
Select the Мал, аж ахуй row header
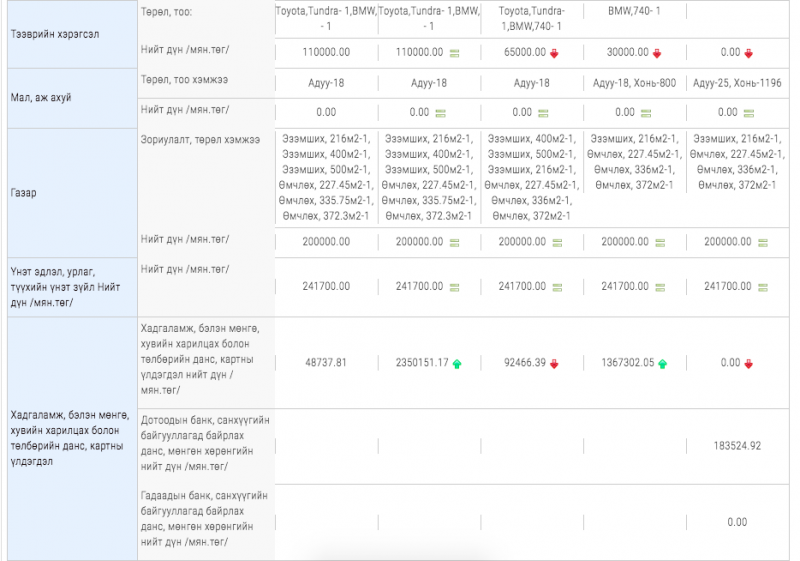[x=70, y=98]
